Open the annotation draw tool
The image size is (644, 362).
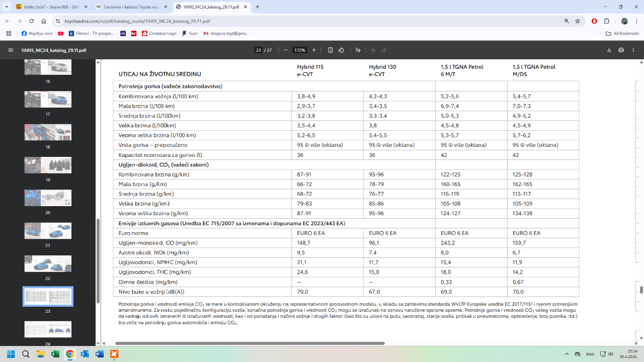(358, 50)
